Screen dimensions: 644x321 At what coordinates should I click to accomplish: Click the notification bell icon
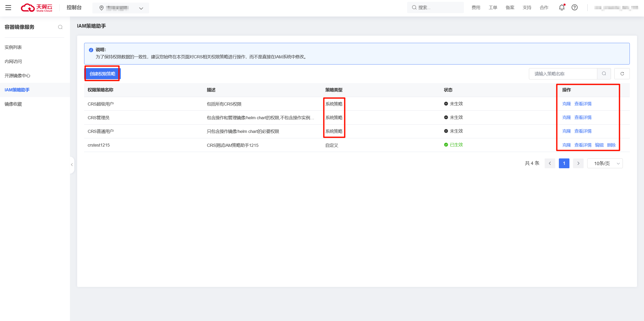point(561,7)
